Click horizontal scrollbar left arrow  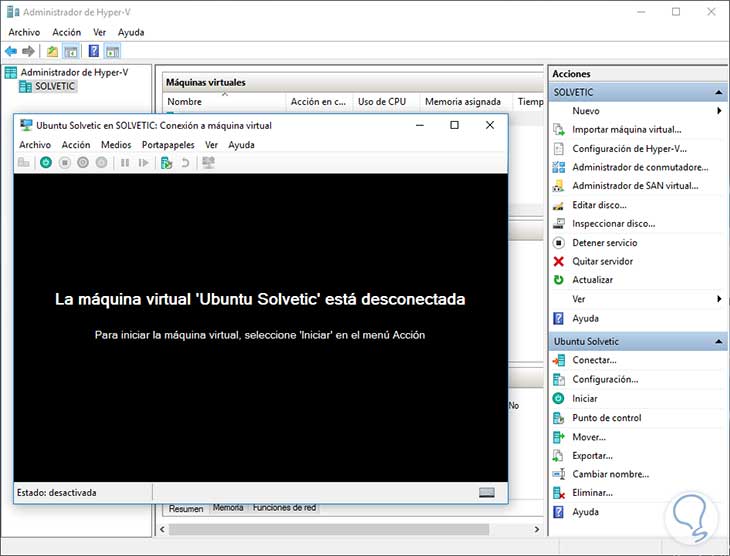point(162,529)
